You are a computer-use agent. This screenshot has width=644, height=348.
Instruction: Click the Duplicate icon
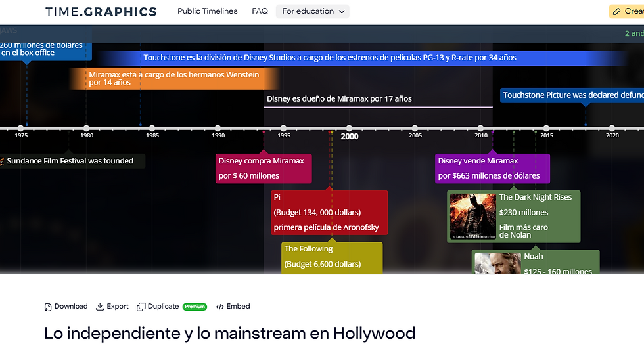141,307
